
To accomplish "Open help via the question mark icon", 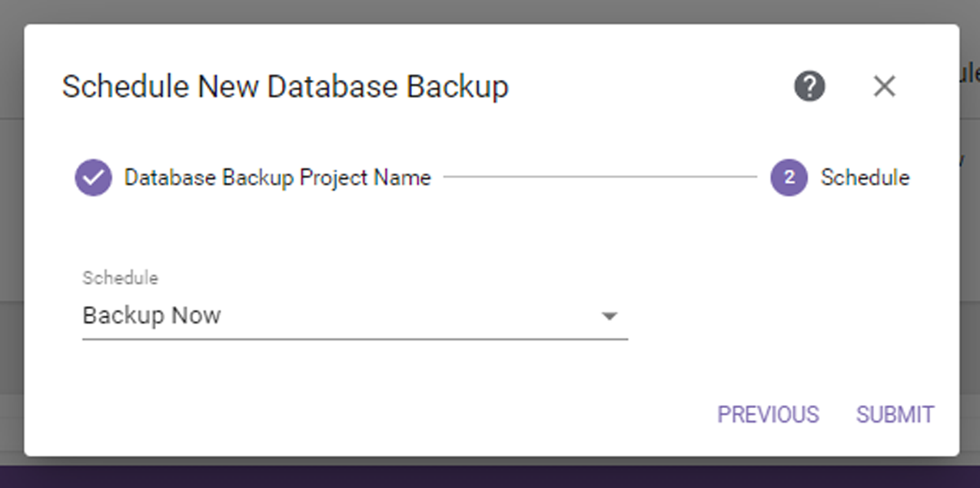I will tap(809, 86).
